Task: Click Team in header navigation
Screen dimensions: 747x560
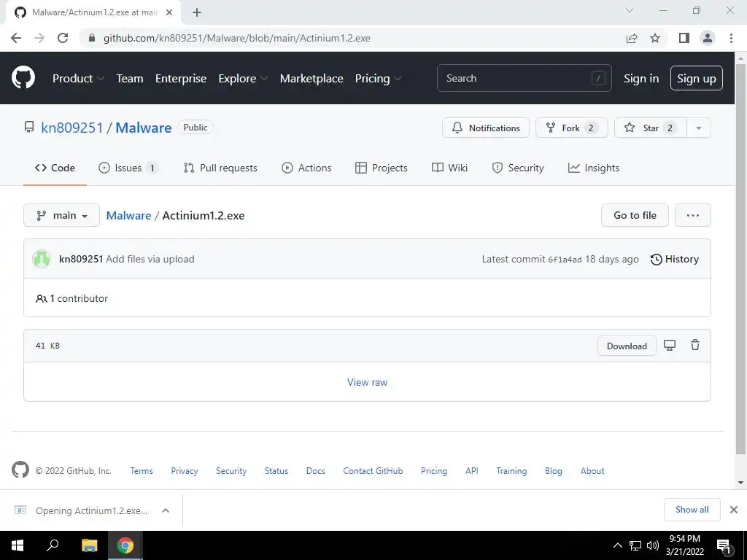Action: [130, 79]
